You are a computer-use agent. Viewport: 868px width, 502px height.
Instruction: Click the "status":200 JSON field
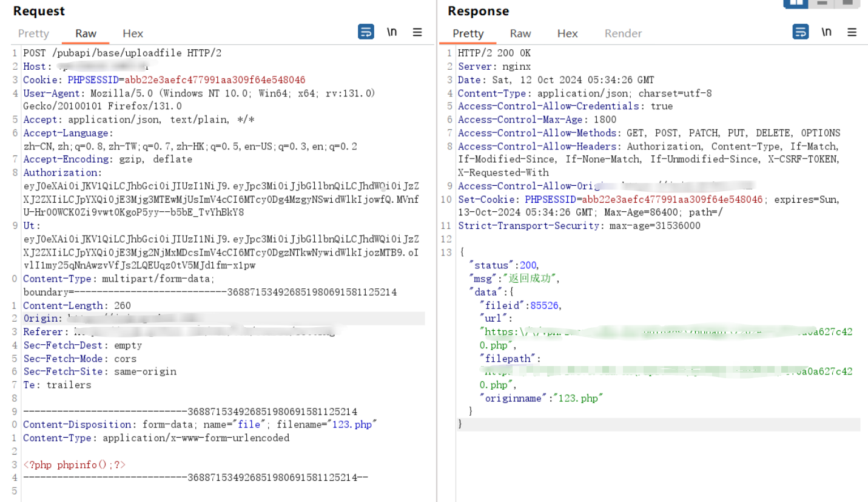(x=503, y=266)
